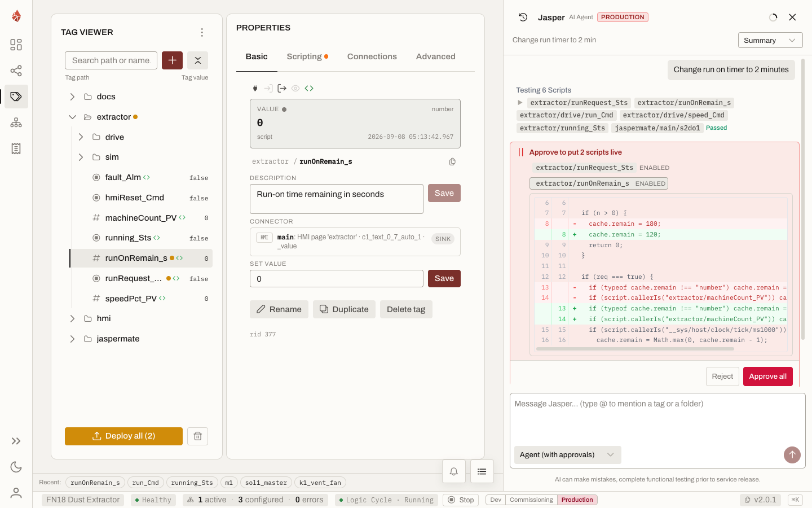The height and width of the screenshot is (508, 812).
Task: Click Approve all button
Action: coord(767,376)
